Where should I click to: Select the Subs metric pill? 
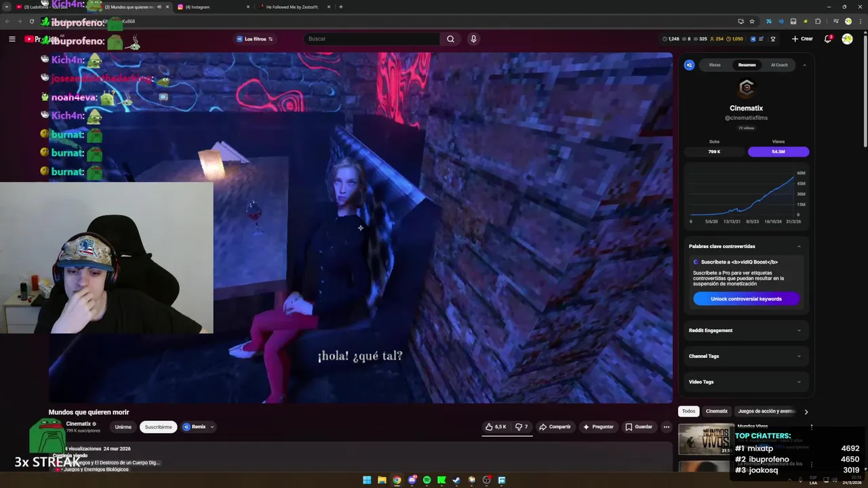[x=714, y=152]
